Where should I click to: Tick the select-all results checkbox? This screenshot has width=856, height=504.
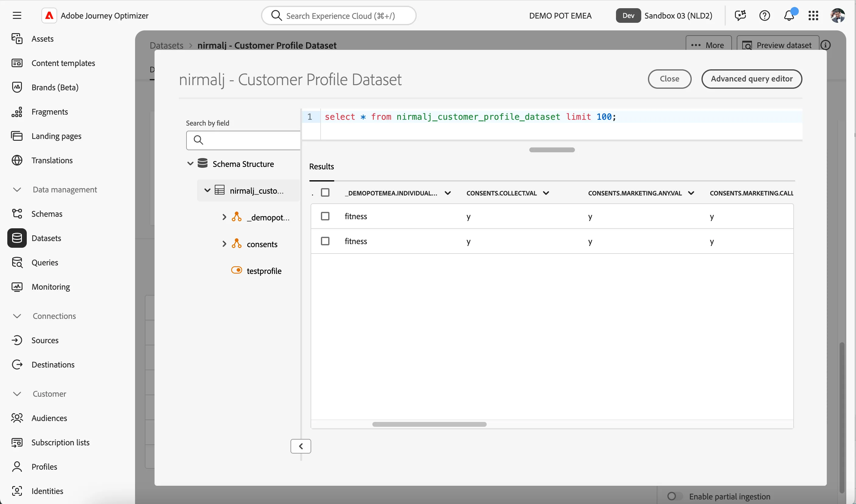(x=325, y=192)
